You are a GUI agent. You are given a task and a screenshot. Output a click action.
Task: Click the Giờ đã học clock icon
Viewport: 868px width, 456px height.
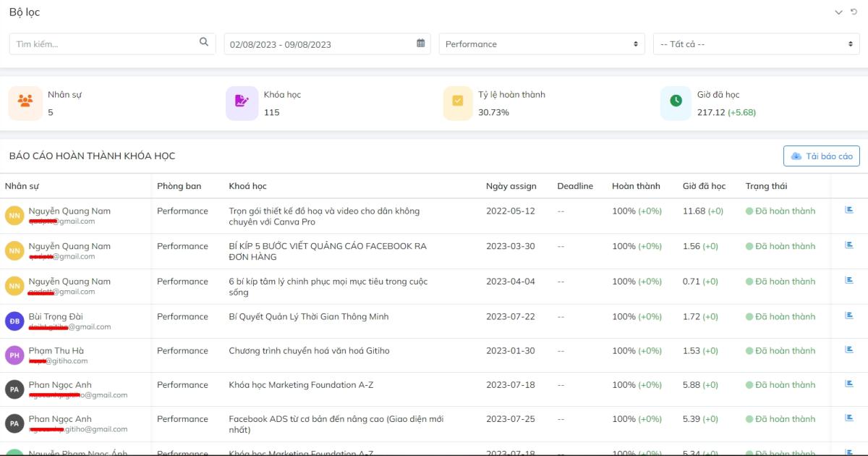coord(676,103)
